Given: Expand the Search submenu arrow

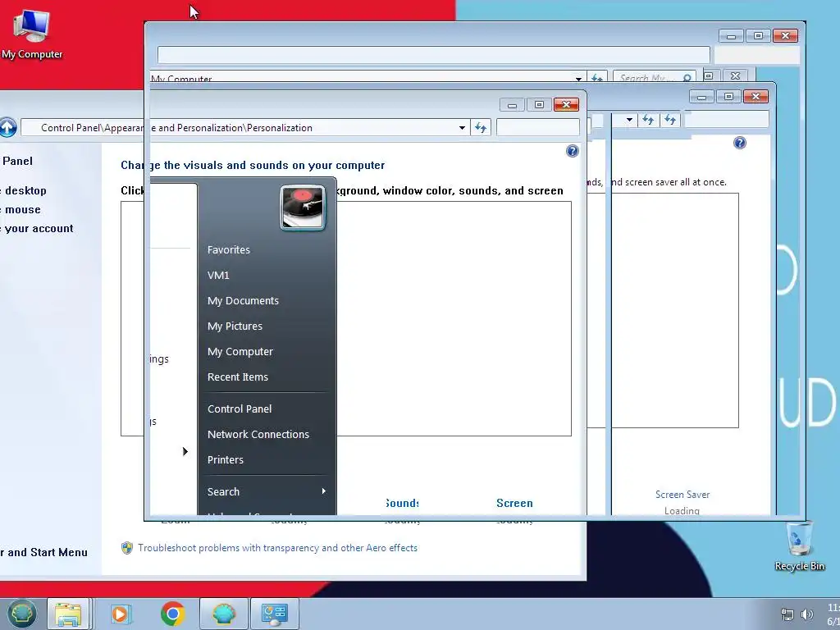Looking at the screenshot, I should point(323,491).
